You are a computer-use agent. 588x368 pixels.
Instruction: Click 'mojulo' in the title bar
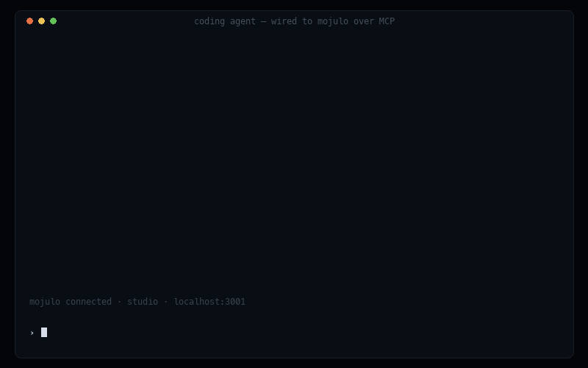333,21
